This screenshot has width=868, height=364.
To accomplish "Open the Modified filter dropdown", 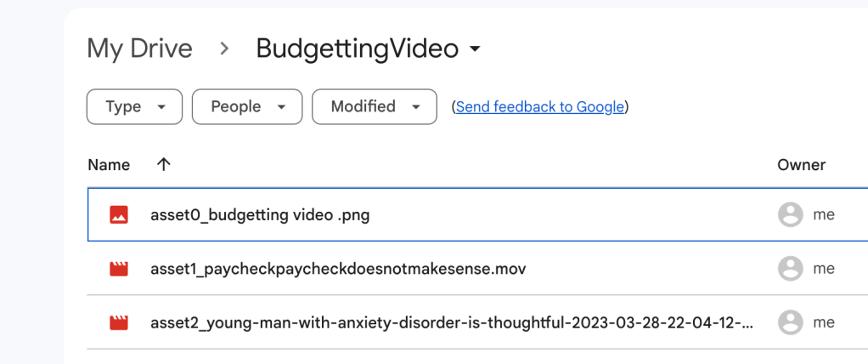I will click(375, 106).
